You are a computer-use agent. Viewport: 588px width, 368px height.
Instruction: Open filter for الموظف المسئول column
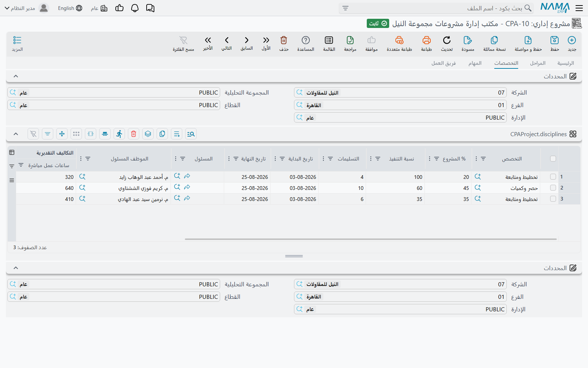88,159
